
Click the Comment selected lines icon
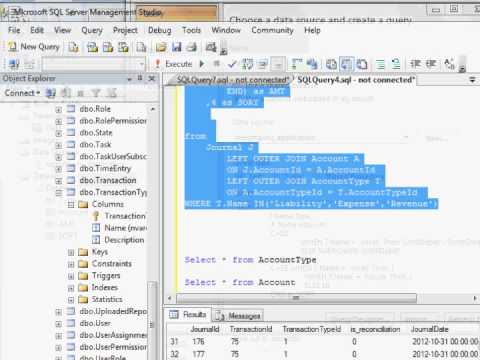pos(380,64)
